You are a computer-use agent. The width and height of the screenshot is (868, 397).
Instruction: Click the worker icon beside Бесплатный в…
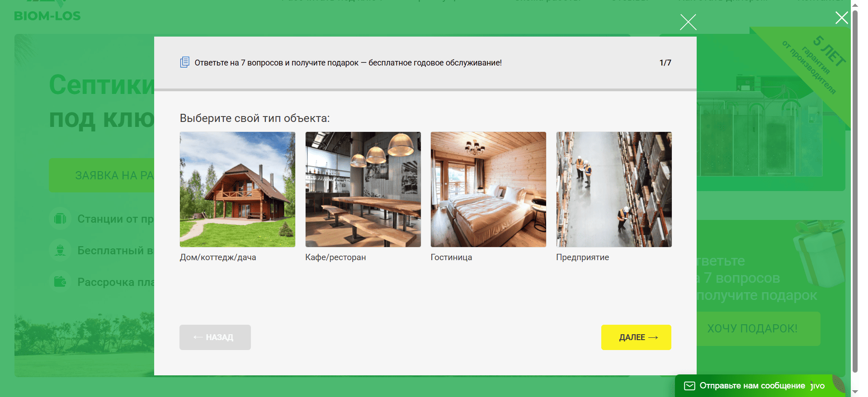click(60, 250)
